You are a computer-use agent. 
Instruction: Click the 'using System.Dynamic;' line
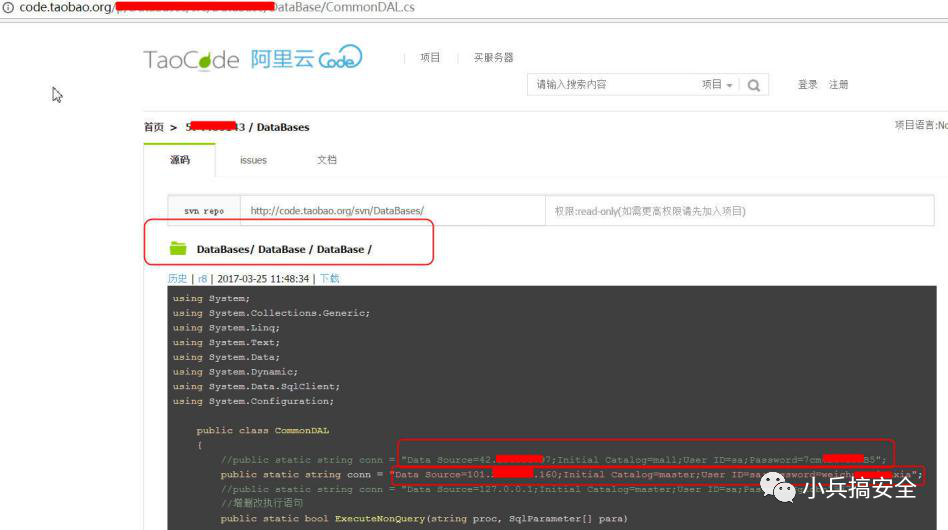pos(235,372)
